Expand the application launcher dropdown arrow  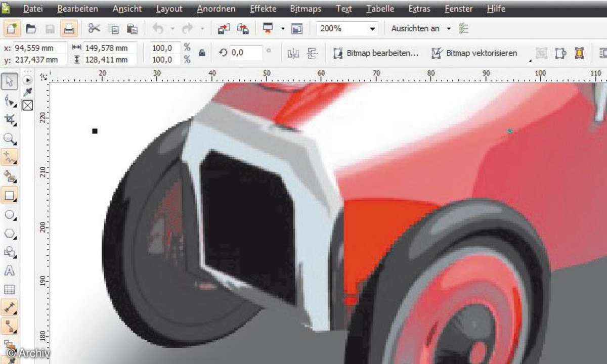pyautogui.click(x=283, y=29)
